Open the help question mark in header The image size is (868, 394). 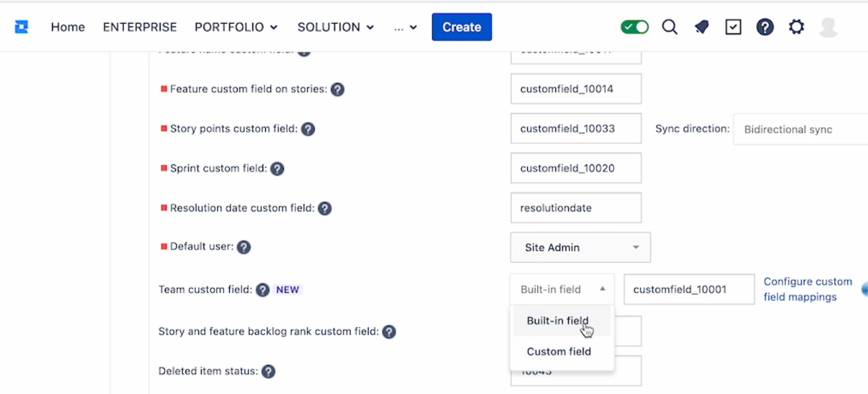tap(765, 27)
